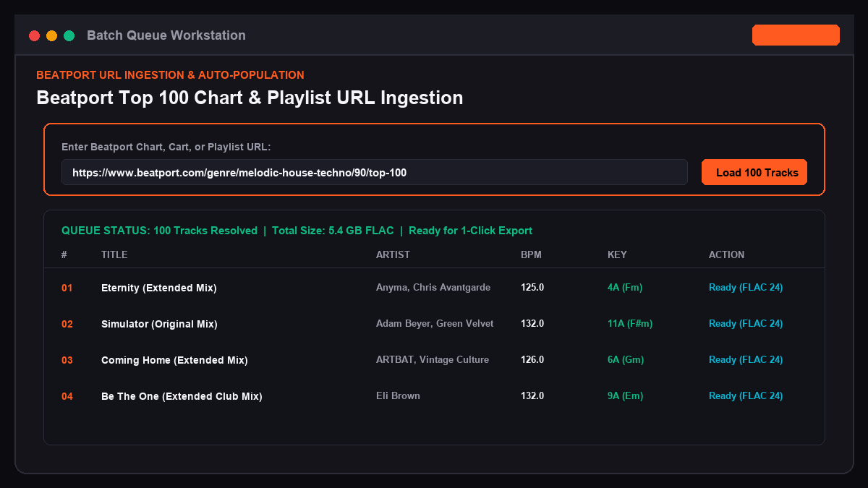
Task: Click BPM value 125.0
Action: (x=532, y=287)
